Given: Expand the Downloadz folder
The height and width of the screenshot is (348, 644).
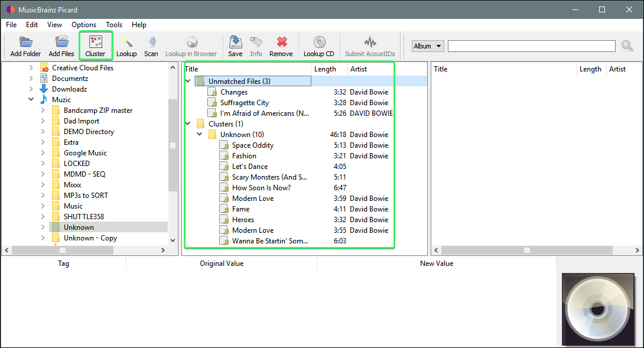Looking at the screenshot, I should [31, 89].
